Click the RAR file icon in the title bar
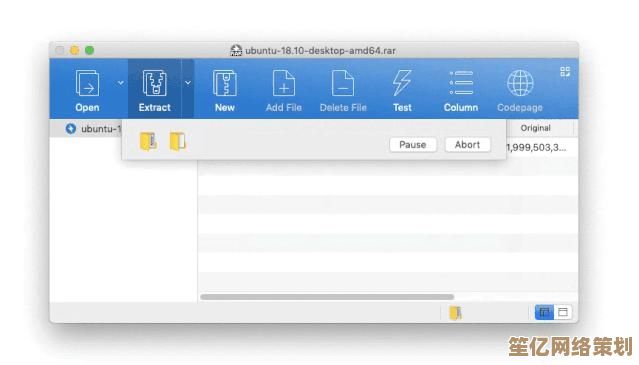 pos(236,51)
